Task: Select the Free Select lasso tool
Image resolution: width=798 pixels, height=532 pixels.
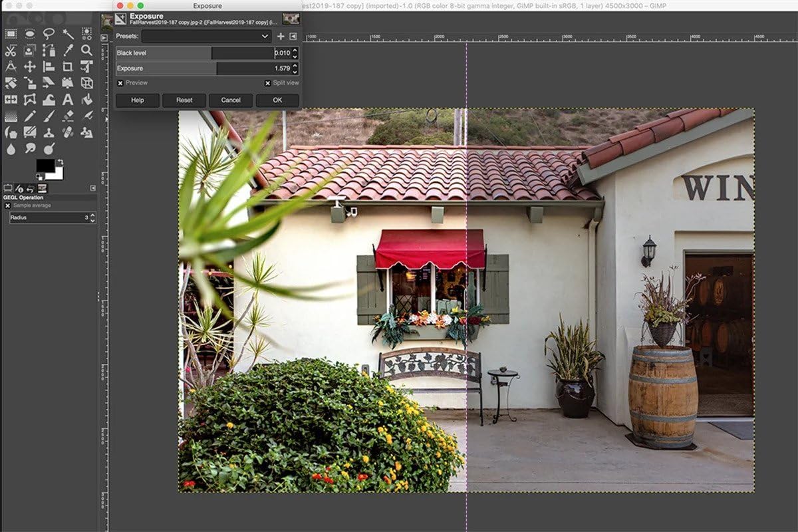Action: 49,33
